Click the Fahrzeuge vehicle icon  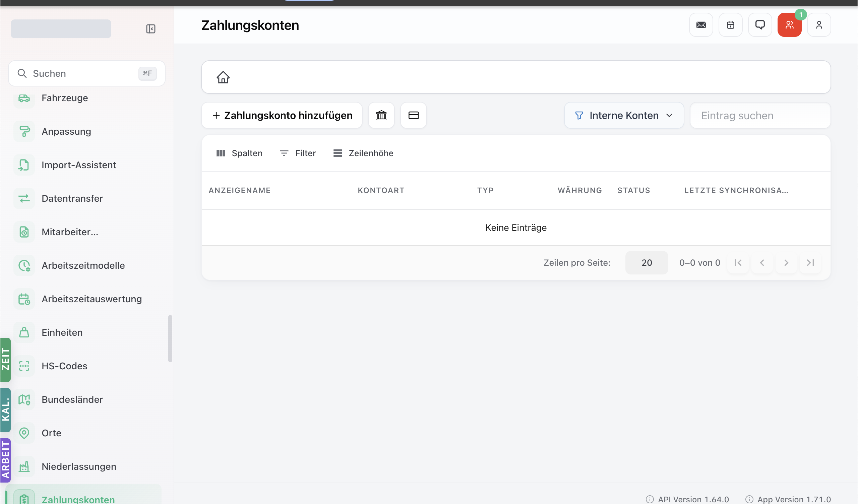24,99
